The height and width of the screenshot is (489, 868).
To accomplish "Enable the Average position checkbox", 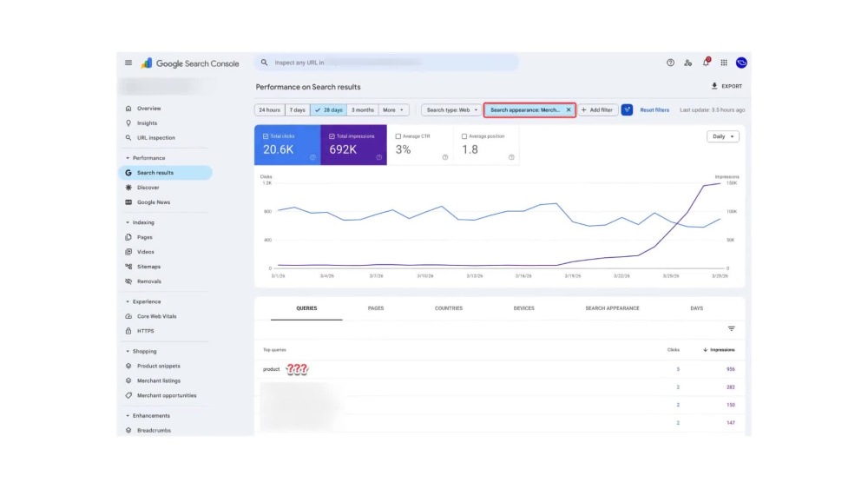I will click(464, 136).
